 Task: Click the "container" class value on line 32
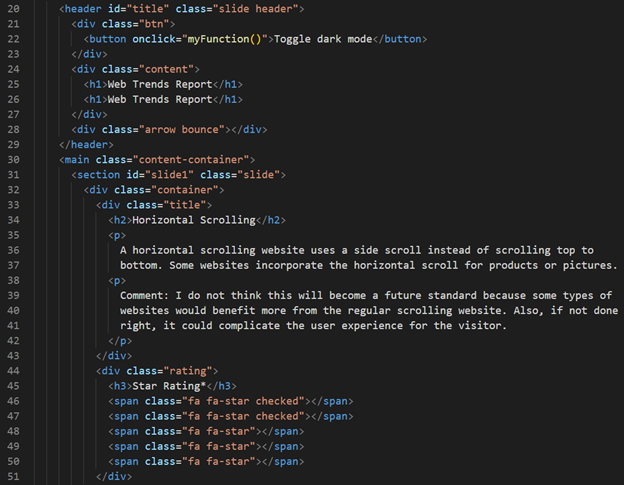point(185,190)
